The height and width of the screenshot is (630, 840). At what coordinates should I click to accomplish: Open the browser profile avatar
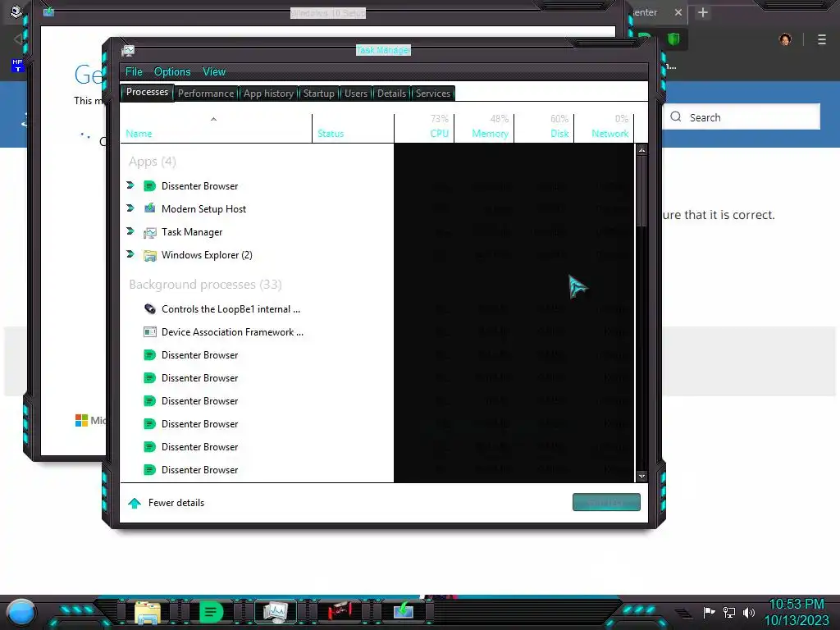[785, 39]
